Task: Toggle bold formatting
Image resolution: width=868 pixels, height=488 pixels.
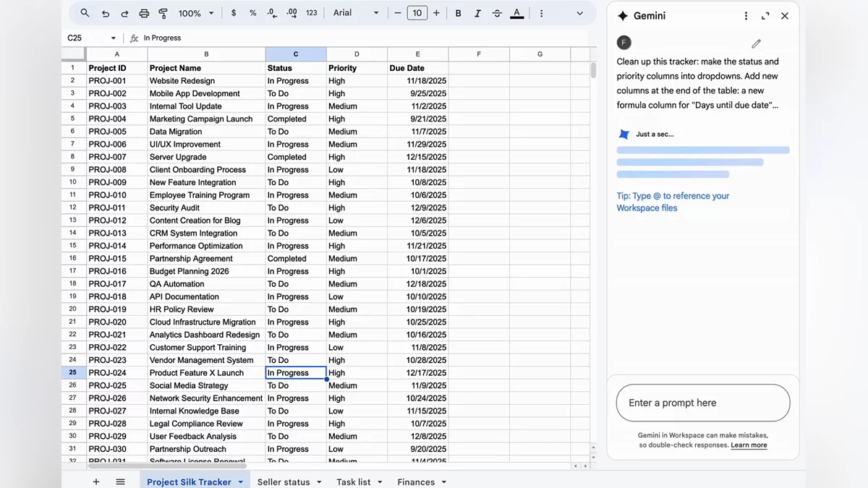Action: [x=458, y=13]
